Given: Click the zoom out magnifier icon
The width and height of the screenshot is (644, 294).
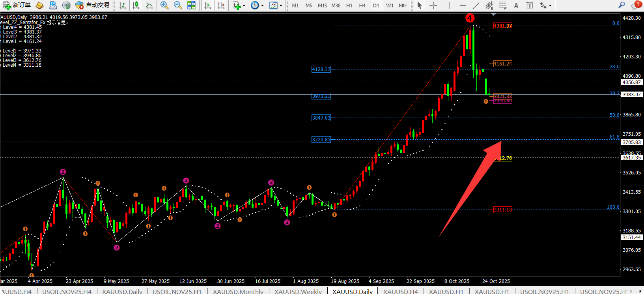Looking at the screenshot, I should coord(178,6).
